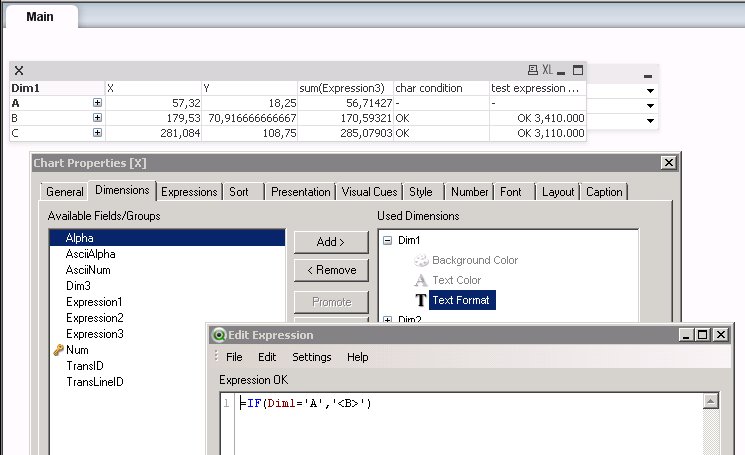Select Expression2 in Available Fields list

[x=94, y=318]
